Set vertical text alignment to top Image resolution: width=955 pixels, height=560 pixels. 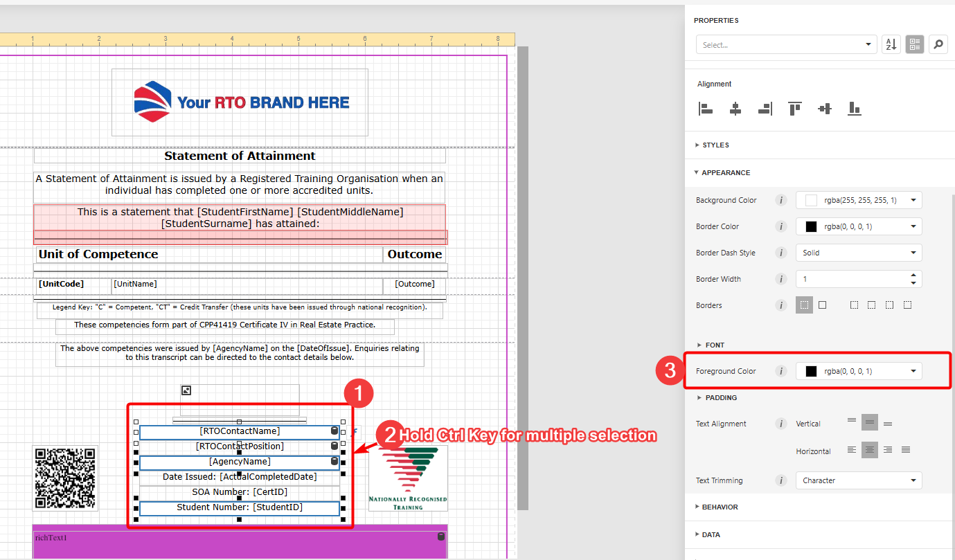coord(852,421)
